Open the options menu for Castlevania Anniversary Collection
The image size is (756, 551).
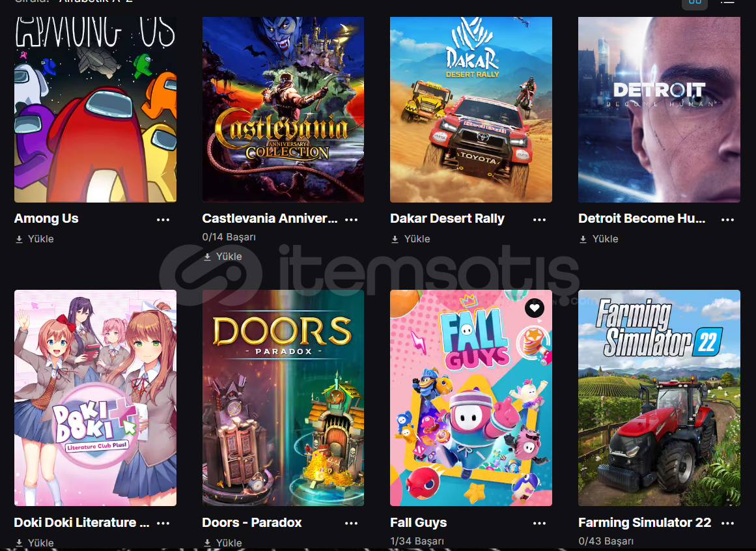click(x=352, y=220)
